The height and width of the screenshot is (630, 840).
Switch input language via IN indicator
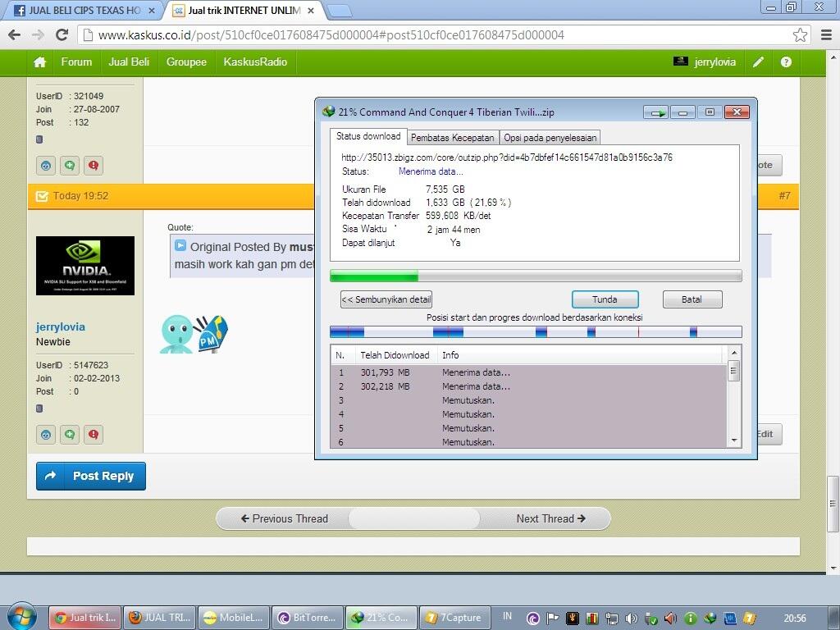[507, 617]
